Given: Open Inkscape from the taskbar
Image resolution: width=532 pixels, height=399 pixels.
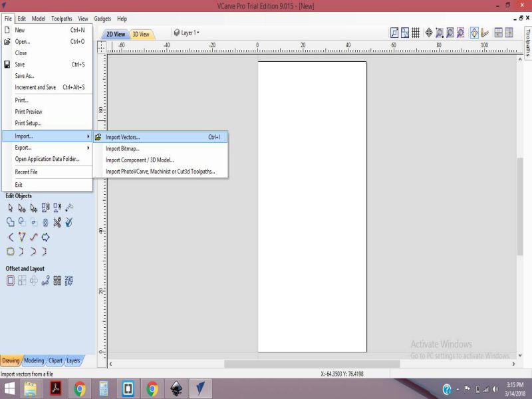Looking at the screenshot, I should coord(176,389).
